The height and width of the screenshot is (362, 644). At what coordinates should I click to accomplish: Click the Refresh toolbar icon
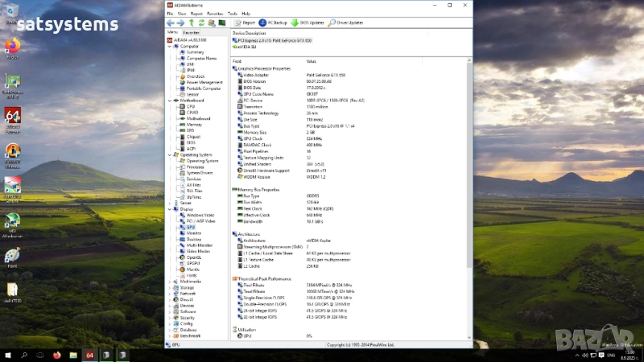[x=200, y=23]
